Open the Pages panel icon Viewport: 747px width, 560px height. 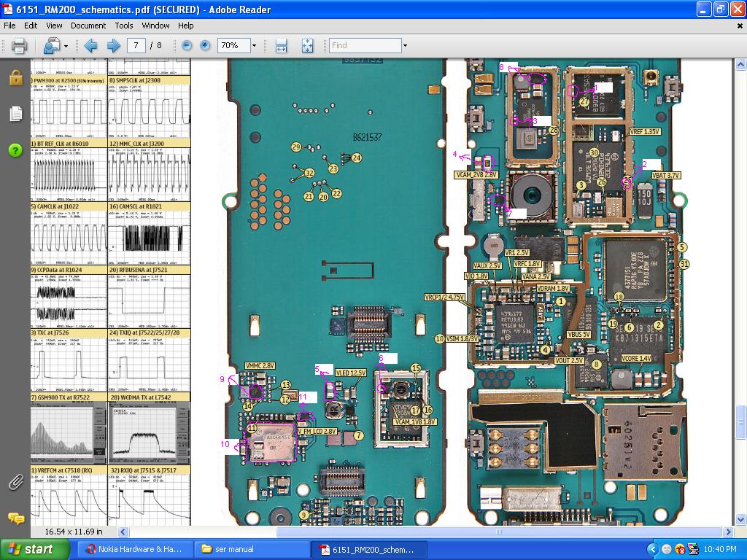pyautogui.click(x=16, y=113)
